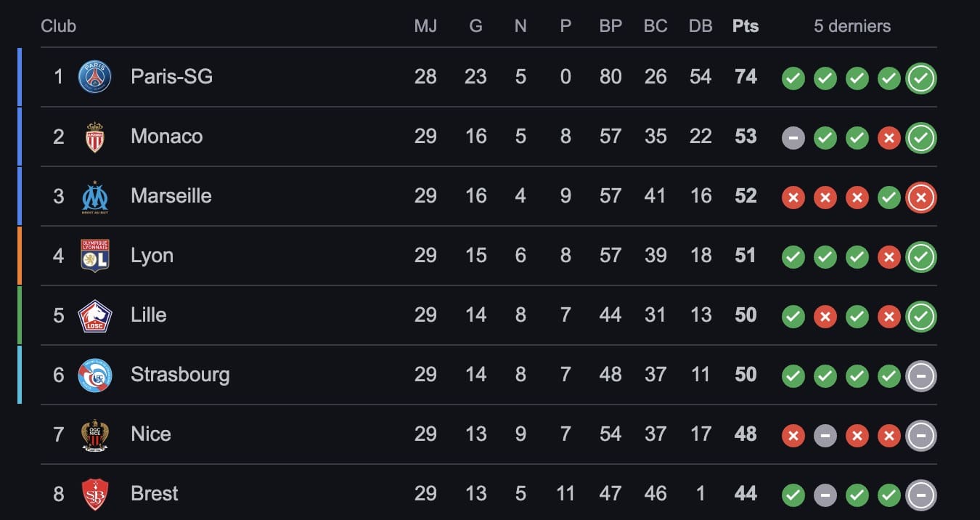Click the Marseille club logo
Viewport: 980px width, 520px height.
(94, 196)
